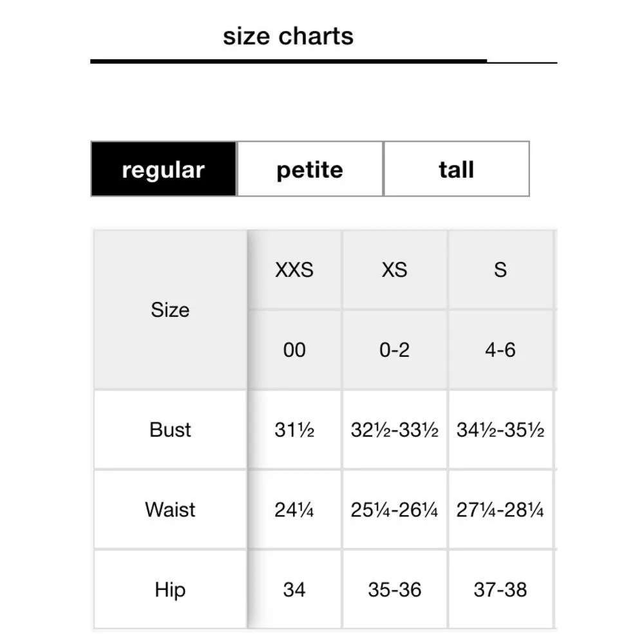The image size is (644, 644).
Task: Click the XS hip value 35-36
Action: 394,589
